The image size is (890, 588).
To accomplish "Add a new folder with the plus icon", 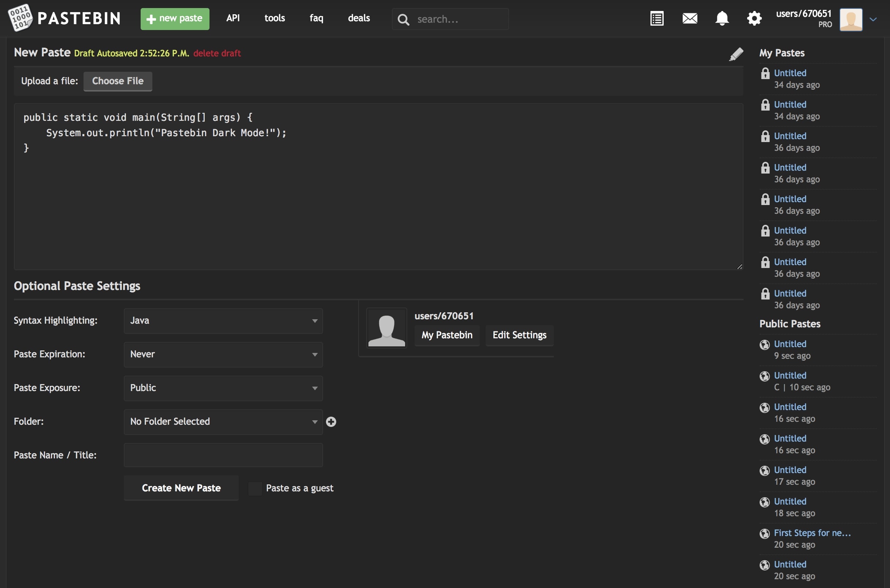I will tap(331, 421).
